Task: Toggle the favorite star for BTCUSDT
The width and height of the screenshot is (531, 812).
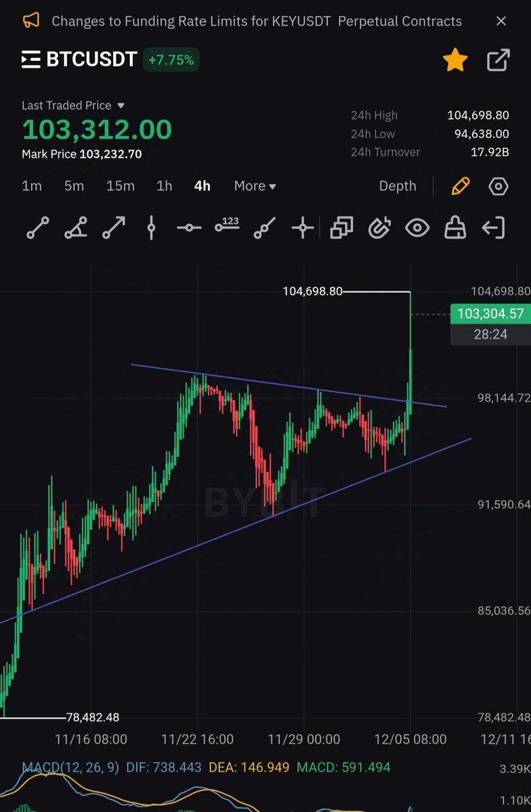Action: click(455, 61)
